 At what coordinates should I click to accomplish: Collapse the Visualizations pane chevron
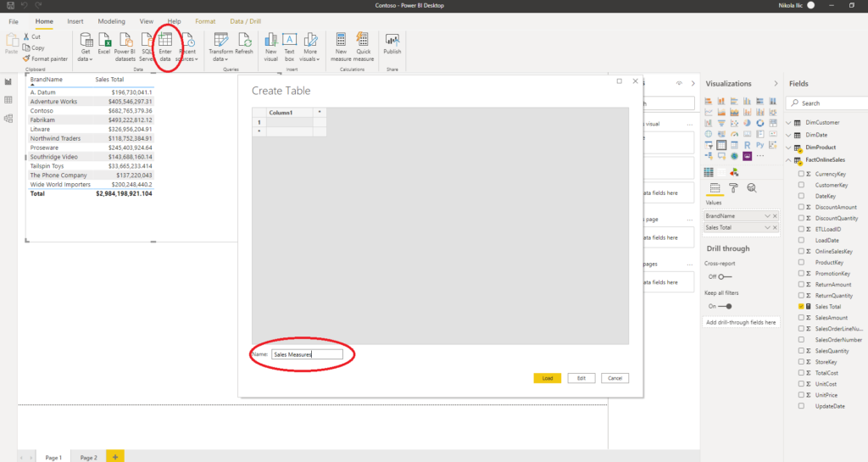pyautogui.click(x=776, y=84)
